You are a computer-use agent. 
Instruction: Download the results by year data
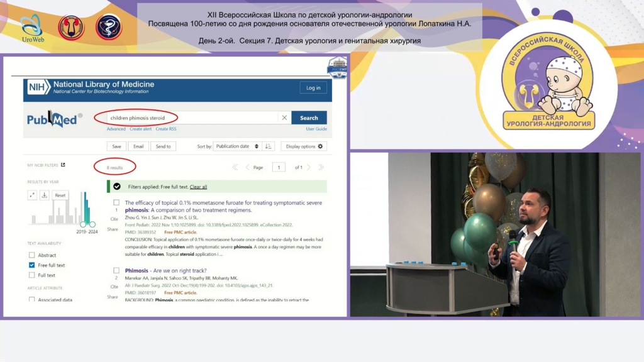(x=45, y=195)
